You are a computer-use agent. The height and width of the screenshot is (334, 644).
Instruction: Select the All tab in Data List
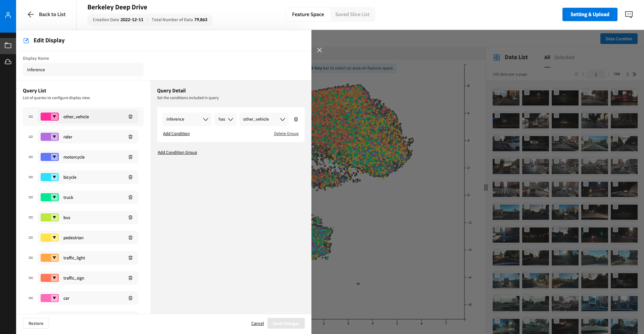coord(547,57)
